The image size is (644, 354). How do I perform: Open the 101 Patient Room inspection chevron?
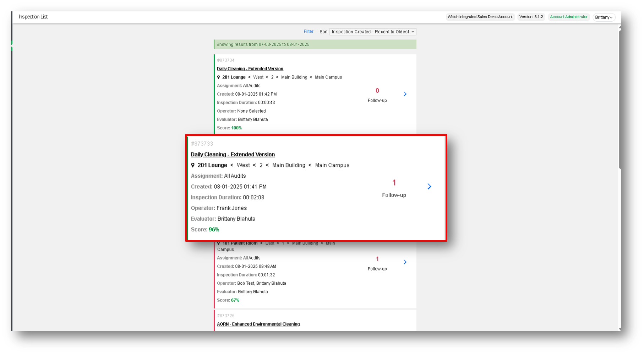coord(405,262)
